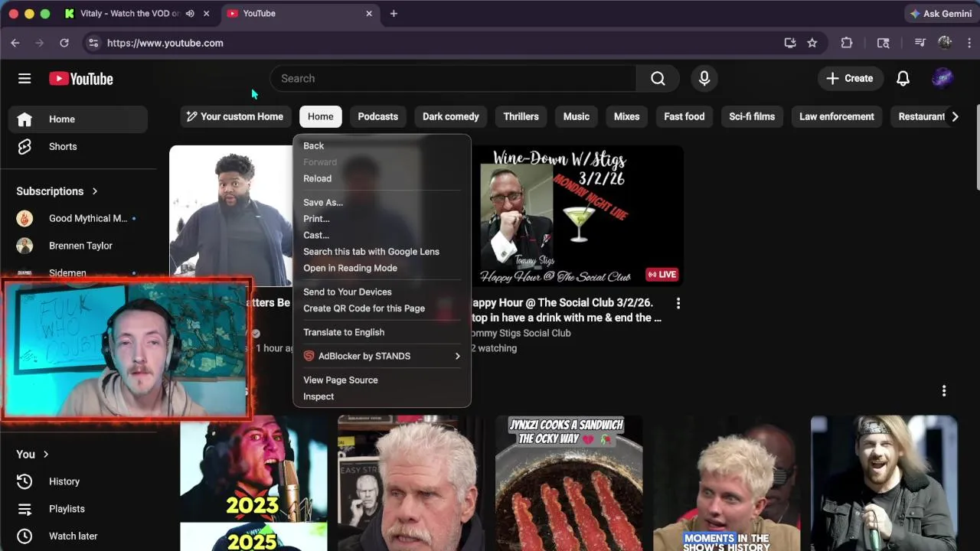Select Your custom Home chip
Image resolution: width=980 pixels, height=551 pixels.
coord(235,116)
